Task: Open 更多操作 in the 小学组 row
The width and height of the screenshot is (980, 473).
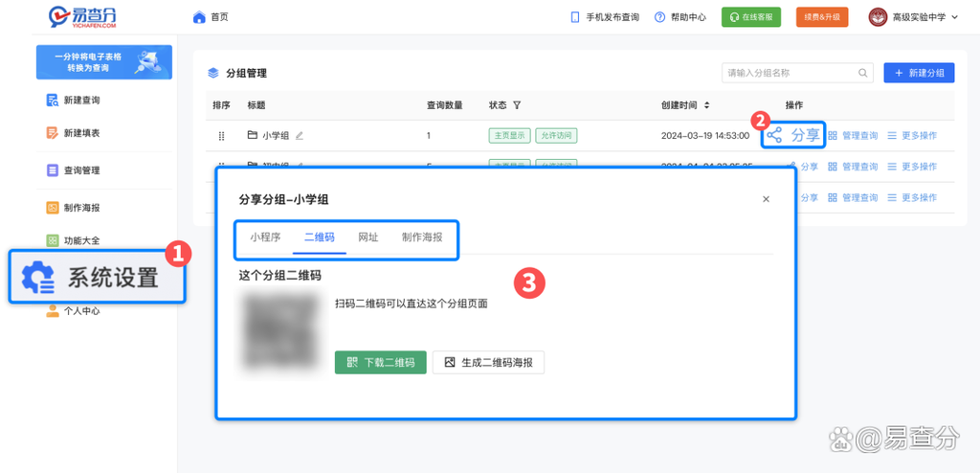Action: click(912, 135)
